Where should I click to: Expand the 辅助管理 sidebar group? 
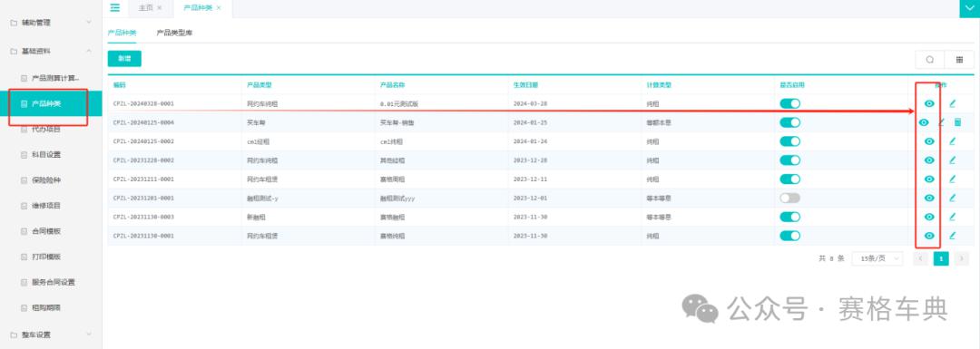pyautogui.click(x=51, y=23)
